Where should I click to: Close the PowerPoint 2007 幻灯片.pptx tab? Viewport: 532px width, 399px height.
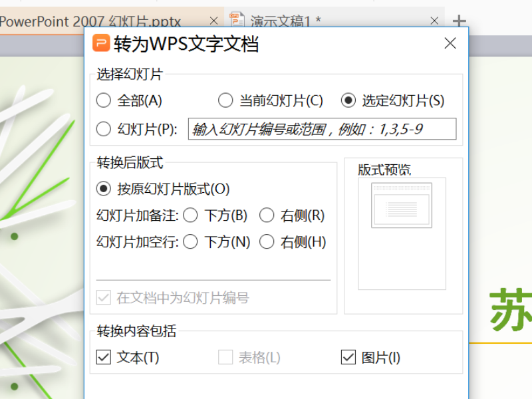(213, 21)
